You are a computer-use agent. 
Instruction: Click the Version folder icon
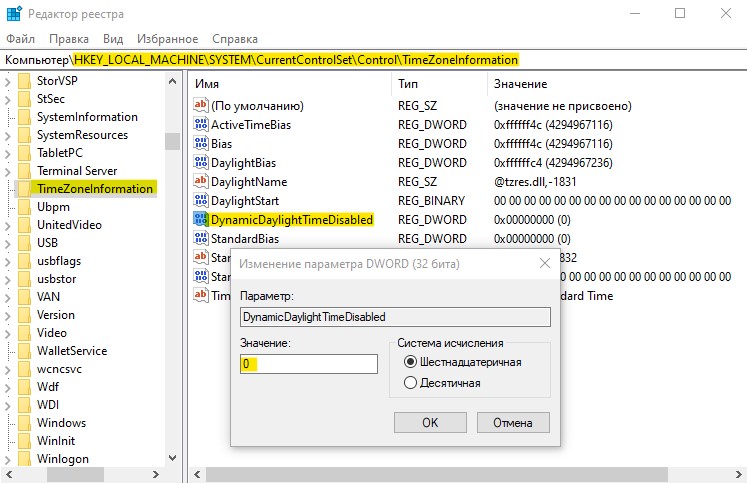pyautogui.click(x=24, y=315)
